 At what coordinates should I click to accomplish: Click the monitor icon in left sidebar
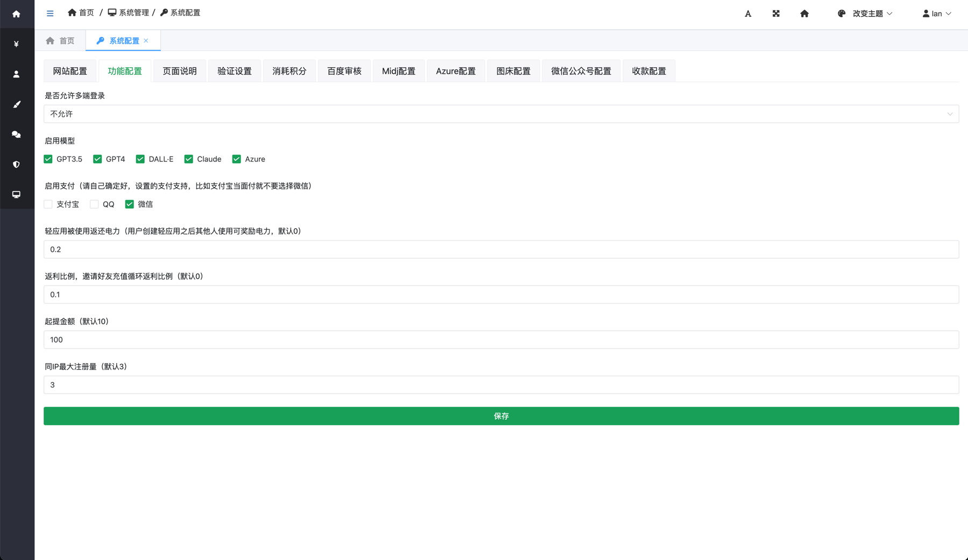coord(16,195)
